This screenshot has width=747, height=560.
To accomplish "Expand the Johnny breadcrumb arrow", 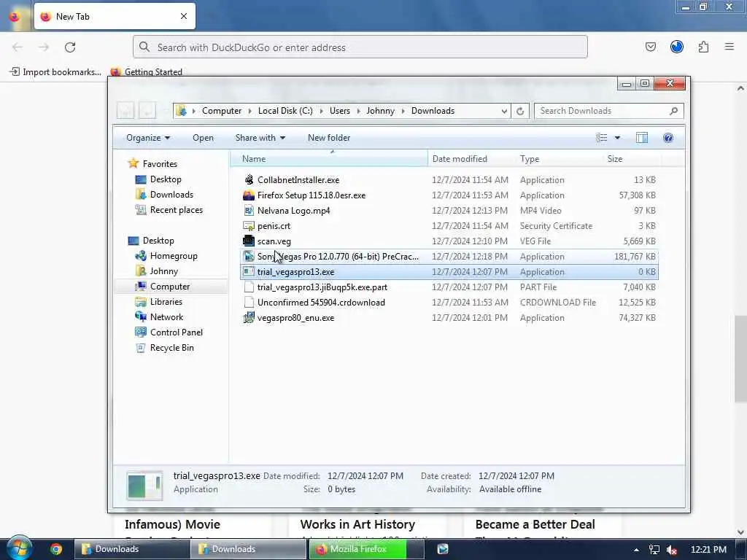I will pos(403,111).
